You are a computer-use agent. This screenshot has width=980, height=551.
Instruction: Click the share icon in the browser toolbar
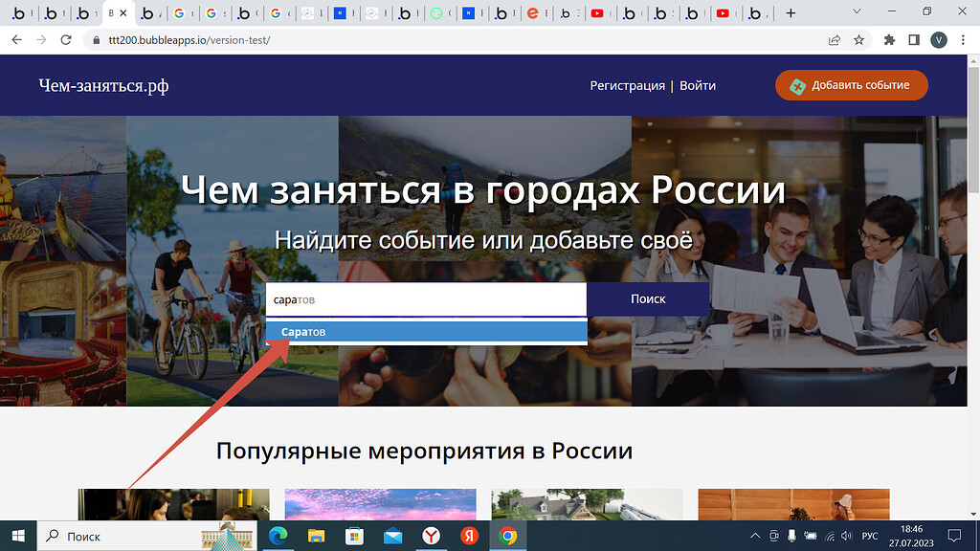tap(832, 42)
